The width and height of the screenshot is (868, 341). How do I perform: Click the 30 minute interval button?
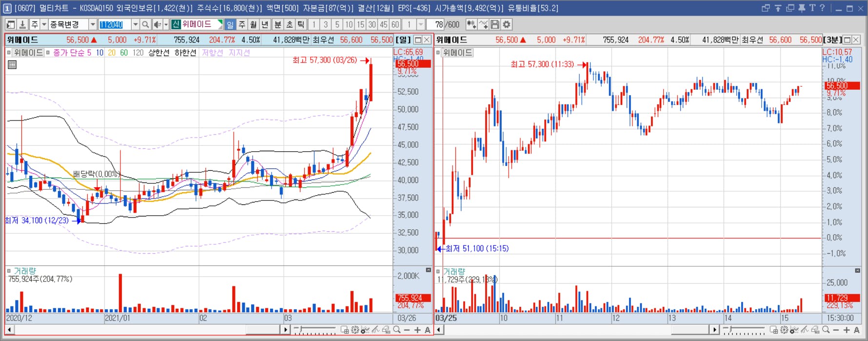372,24
